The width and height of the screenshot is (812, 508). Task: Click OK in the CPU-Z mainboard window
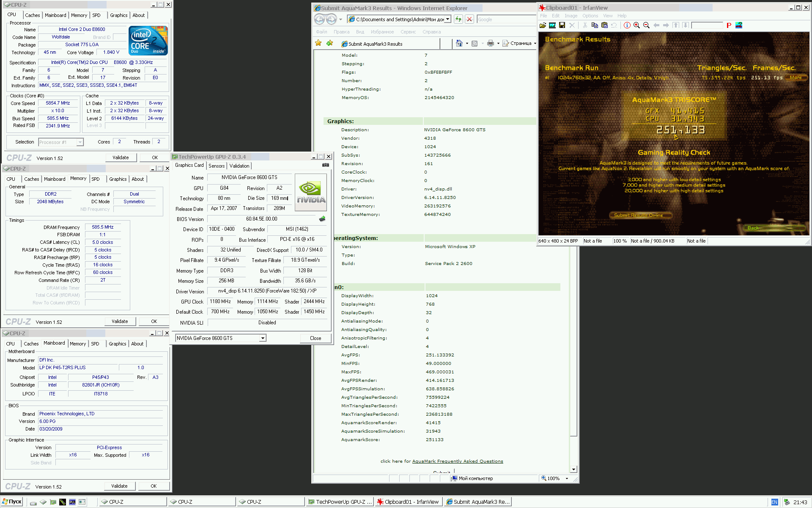coord(154,486)
